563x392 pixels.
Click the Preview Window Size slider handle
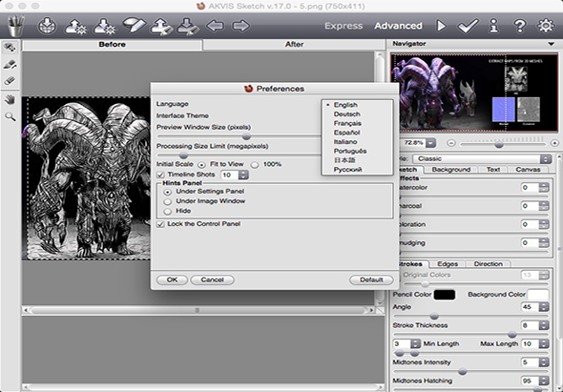(x=246, y=136)
